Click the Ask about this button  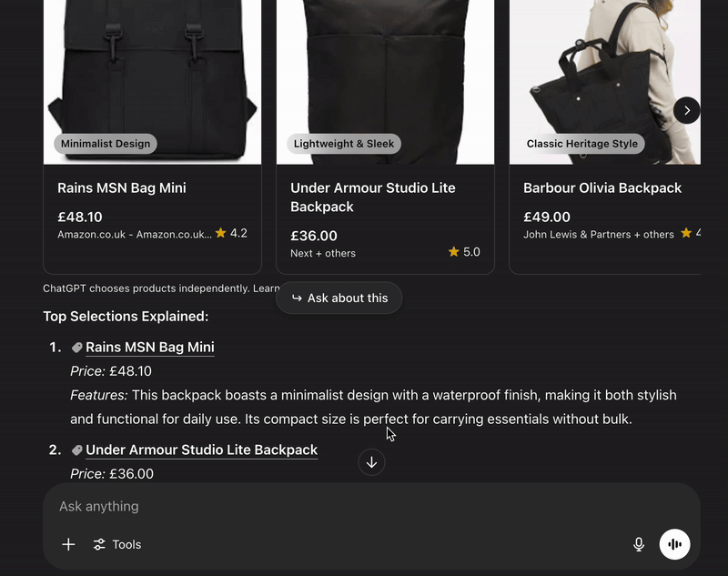tap(339, 298)
